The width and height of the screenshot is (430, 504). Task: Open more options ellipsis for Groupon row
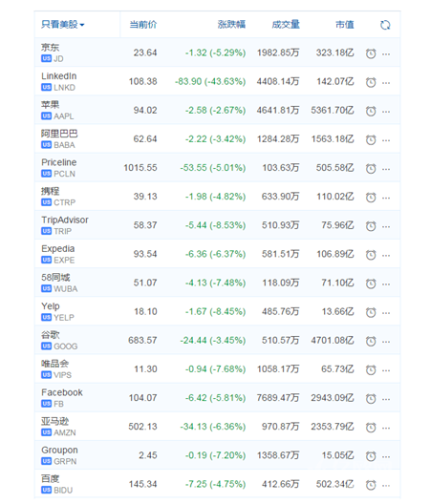386,456
